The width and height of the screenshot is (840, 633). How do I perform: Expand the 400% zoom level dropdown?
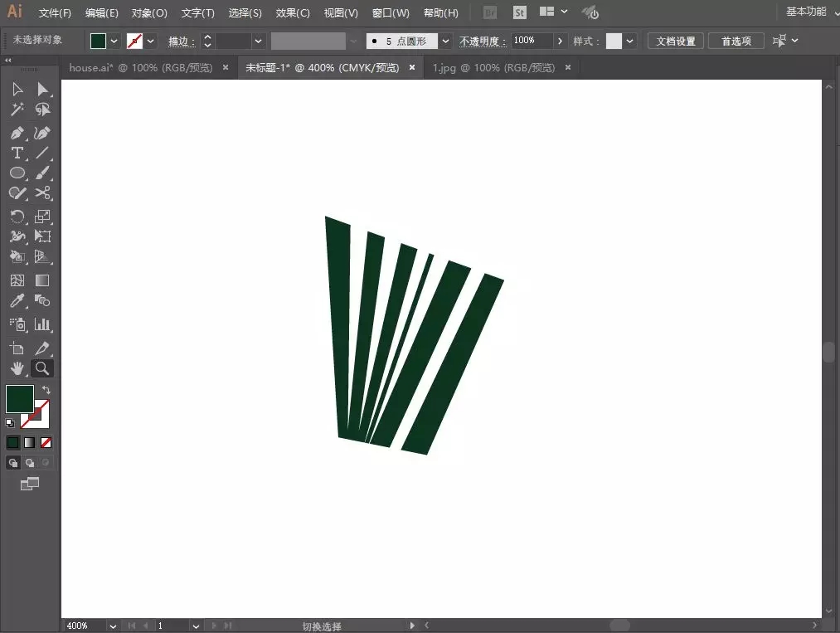(113, 626)
